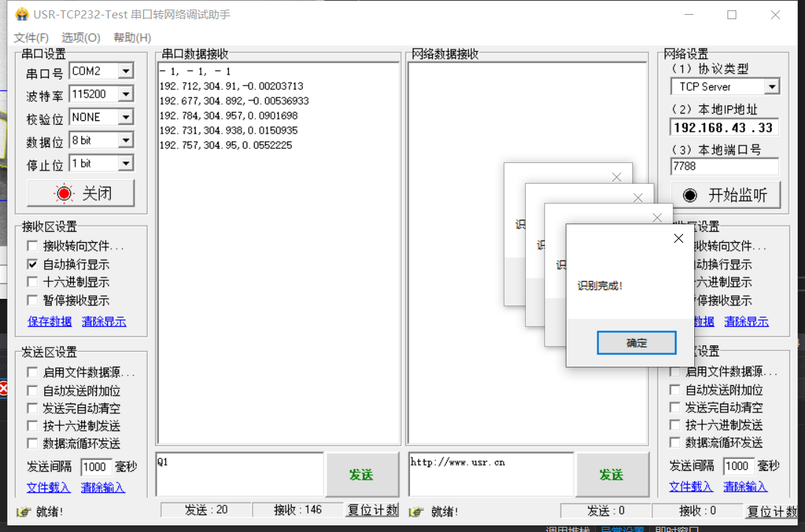Click the serial status bar hand icon
Viewport: 805px width, 532px height.
23,511
